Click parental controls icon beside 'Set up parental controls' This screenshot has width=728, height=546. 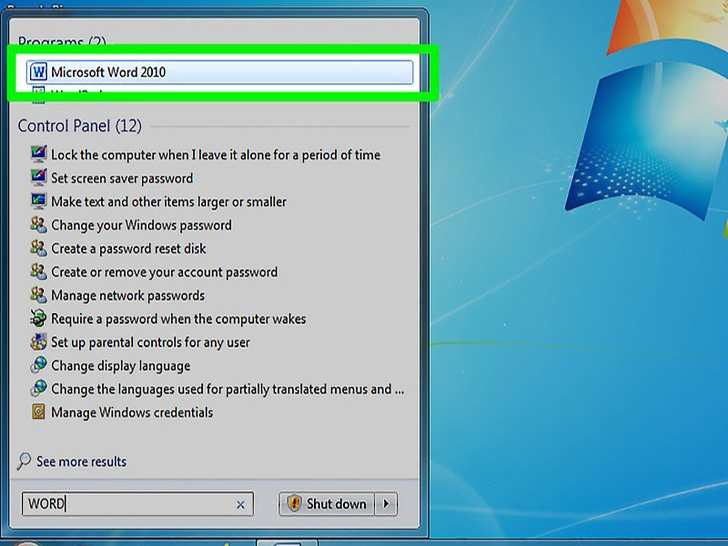coord(39,342)
